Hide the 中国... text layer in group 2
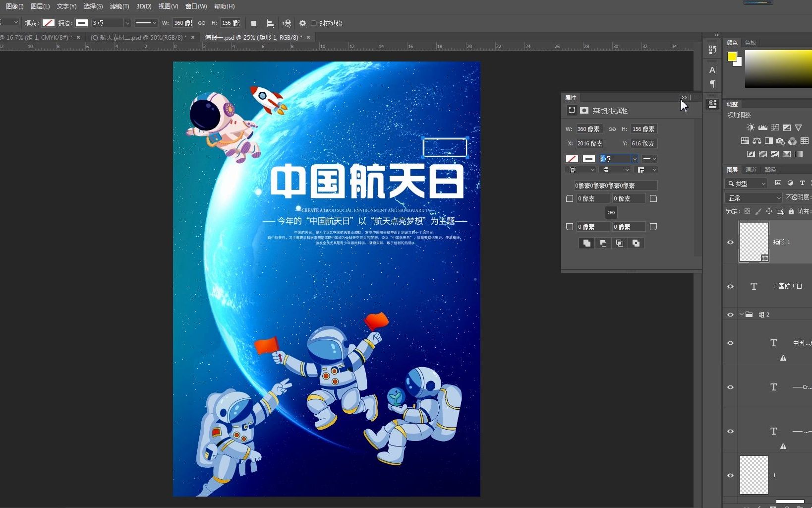The image size is (812, 508). tap(730, 343)
